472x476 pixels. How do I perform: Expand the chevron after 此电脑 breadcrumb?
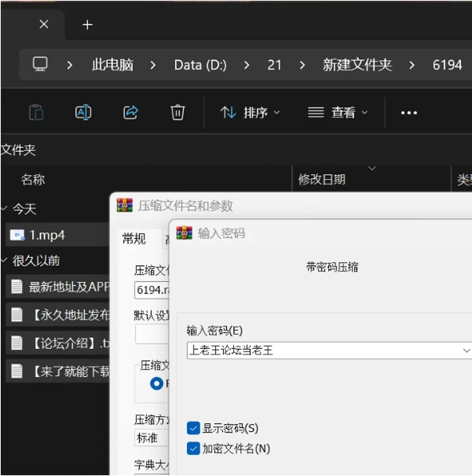click(153, 65)
